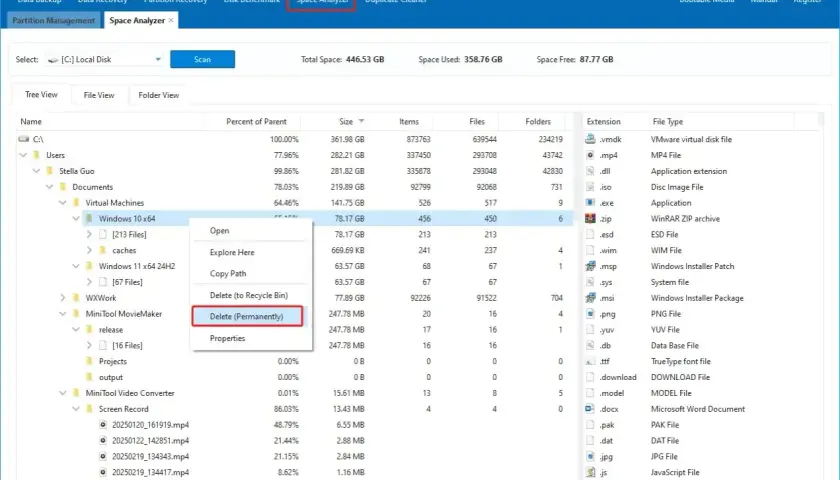Screen dimensions: 840x480
Task: Select the TrueType font file row
Action: click(701, 361)
